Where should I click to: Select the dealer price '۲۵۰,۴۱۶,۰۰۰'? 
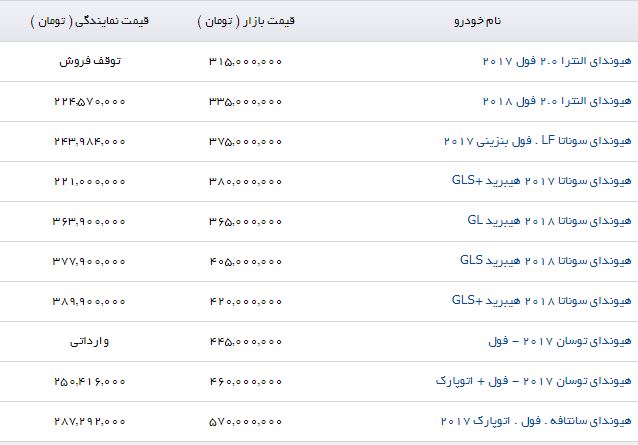90,381
